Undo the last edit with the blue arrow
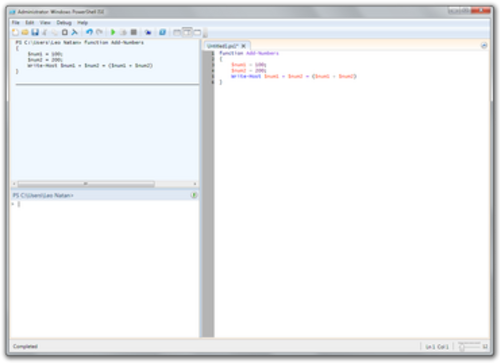Viewport: 500px width, 363px height. pyautogui.click(x=89, y=32)
